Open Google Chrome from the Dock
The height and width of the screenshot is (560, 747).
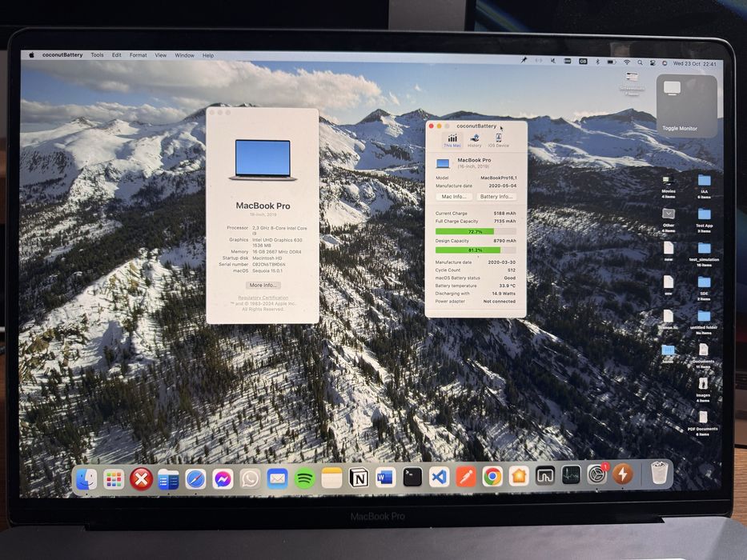click(x=492, y=476)
